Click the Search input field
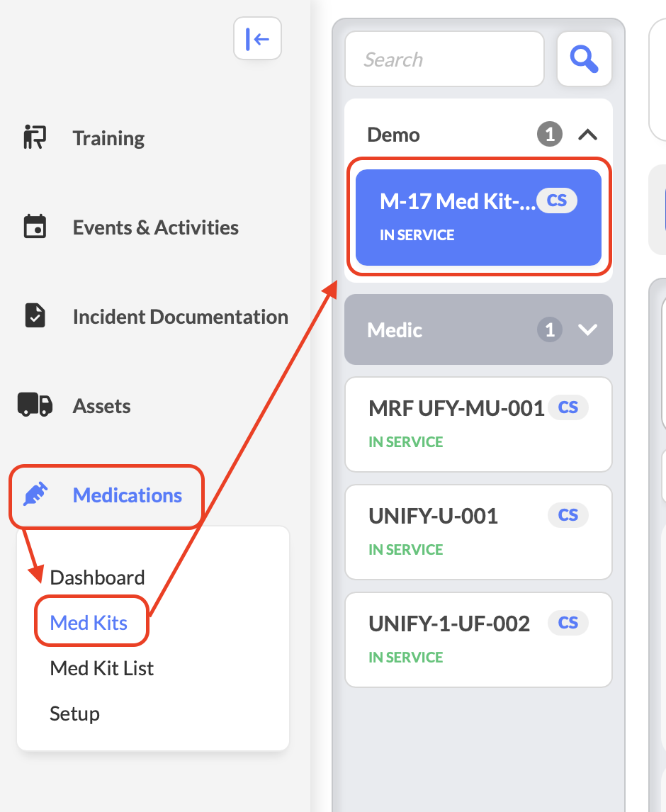The image size is (666, 812). pos(444,59)
